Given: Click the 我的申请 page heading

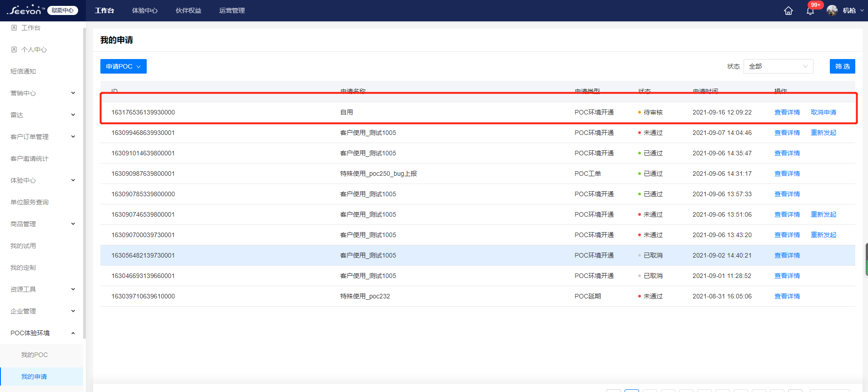Looking at the screenshot, I should pyautogui.click(x=117, y=40).
